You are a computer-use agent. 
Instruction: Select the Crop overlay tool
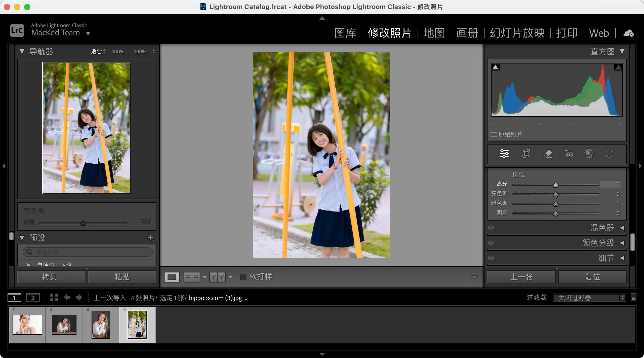click(526, 154)
